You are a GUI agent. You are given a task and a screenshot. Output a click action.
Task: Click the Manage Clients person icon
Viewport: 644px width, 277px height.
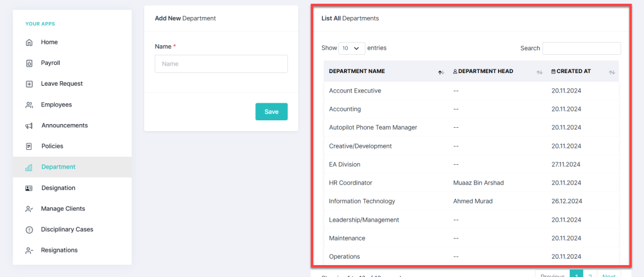(x=29, y=209)
